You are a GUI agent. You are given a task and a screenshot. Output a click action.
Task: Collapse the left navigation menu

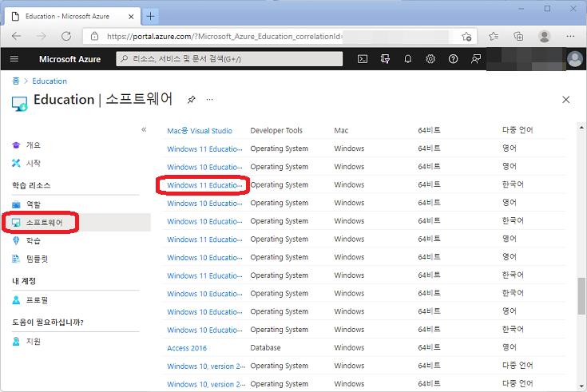tap(144, 129)
